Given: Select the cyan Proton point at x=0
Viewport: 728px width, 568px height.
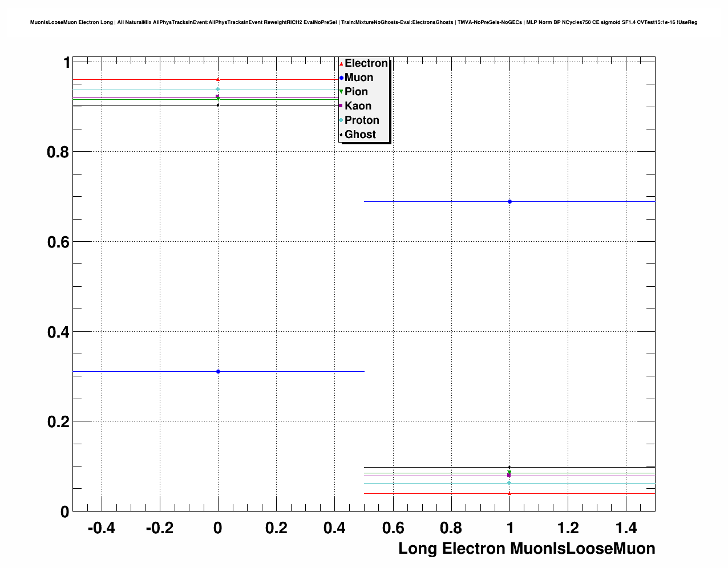Looking at the screenshot, I should pos(218,90).
